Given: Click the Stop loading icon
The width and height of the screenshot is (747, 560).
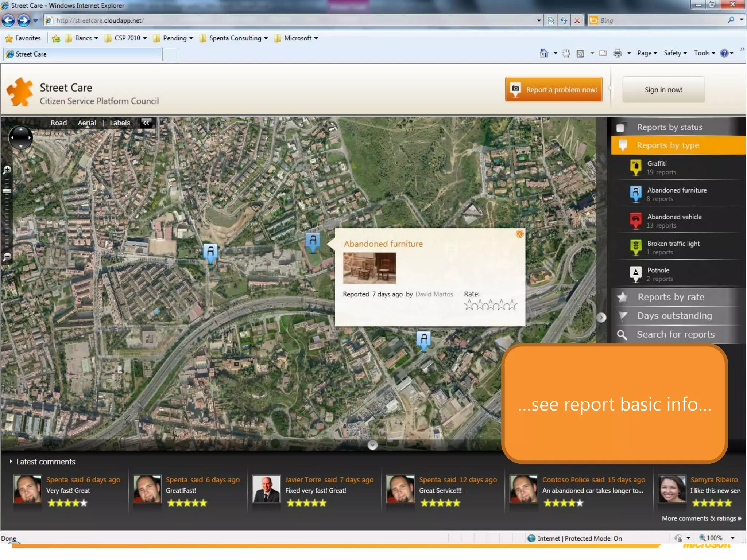Looking at the screenshot, I should coord(577,20).
